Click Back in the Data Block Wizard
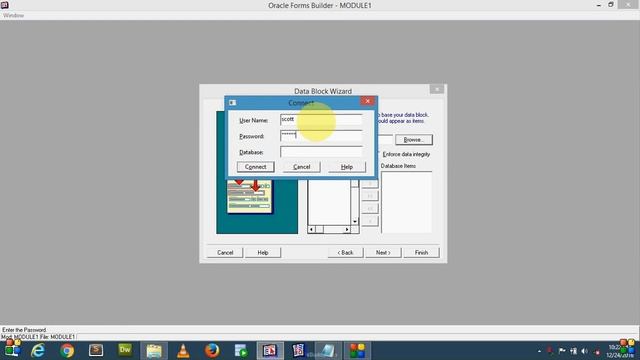 [x=345, y=253]
